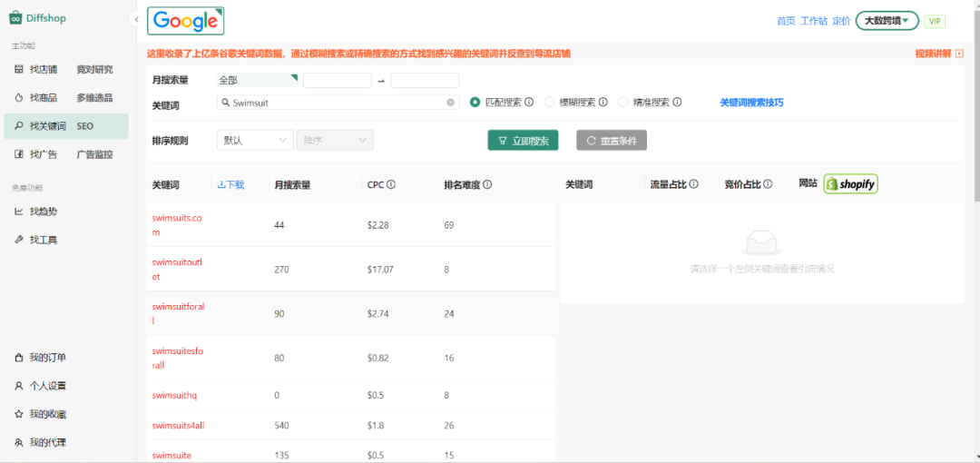Click the person icon beside 个人设置
Viewport: 980px width, 463px height.
[19, 386]
